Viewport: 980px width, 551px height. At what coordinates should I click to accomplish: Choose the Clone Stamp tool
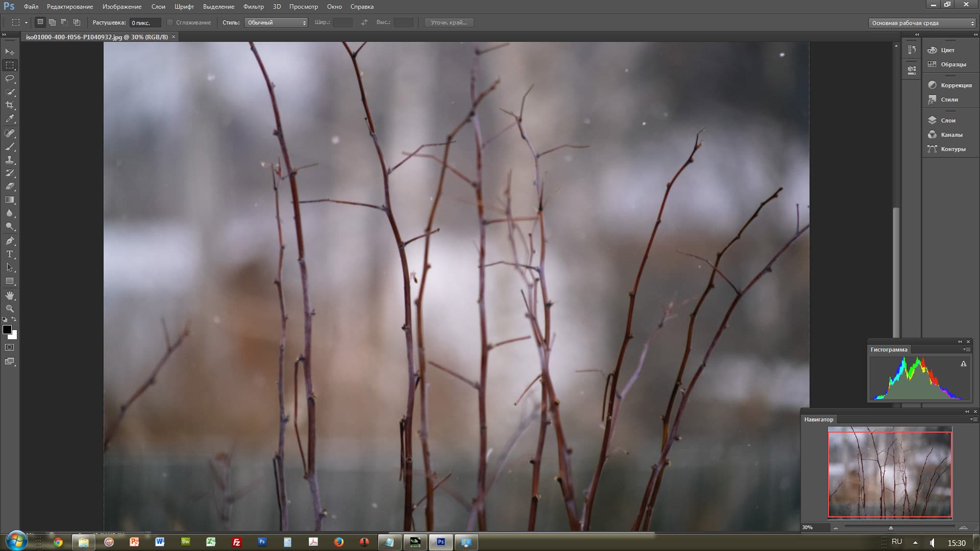[10, 160]
